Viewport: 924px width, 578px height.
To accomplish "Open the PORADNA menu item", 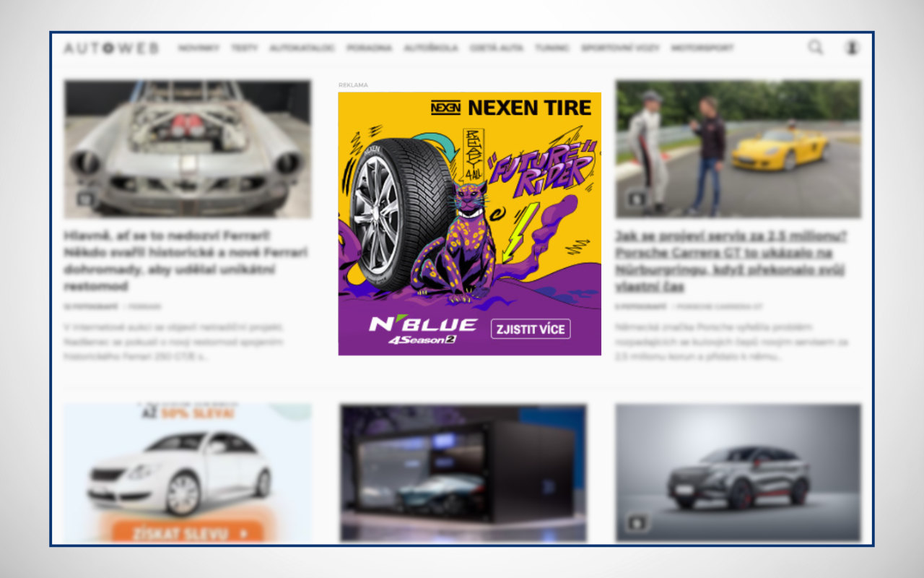I will point(369,48).
